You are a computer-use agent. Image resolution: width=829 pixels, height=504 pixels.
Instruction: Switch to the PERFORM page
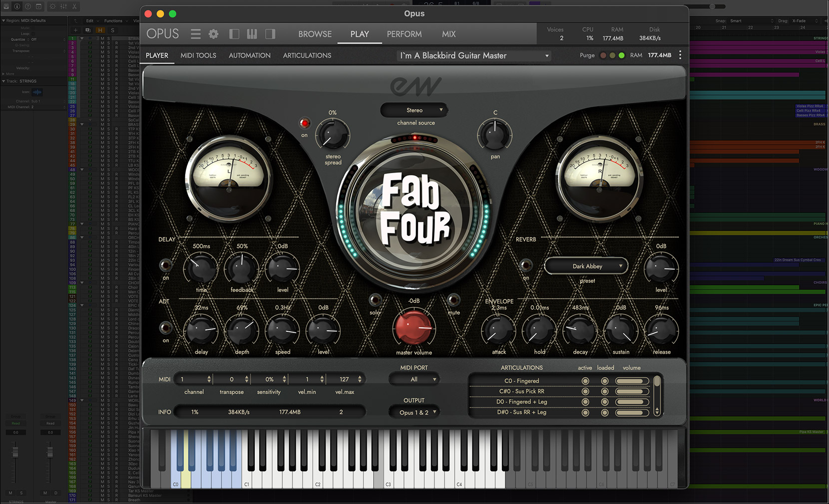(x=404, y=34)
